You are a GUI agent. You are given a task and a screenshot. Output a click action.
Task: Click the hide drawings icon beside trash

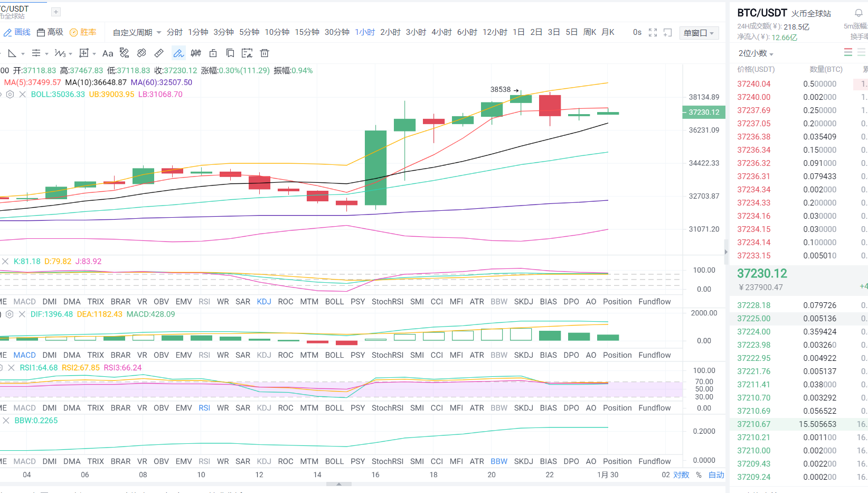pos(247,53)
